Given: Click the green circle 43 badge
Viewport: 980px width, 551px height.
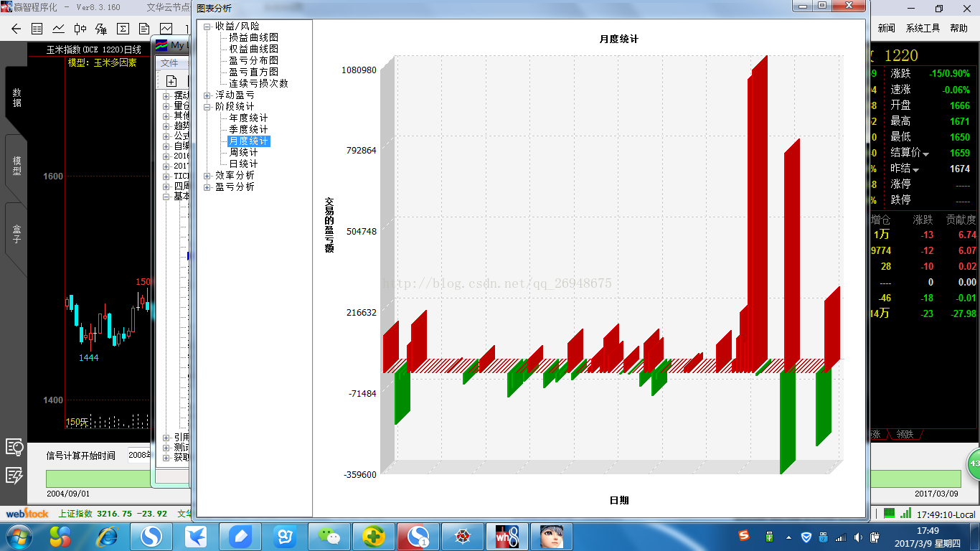Looking at the screenshot, I should pos(973,465).
